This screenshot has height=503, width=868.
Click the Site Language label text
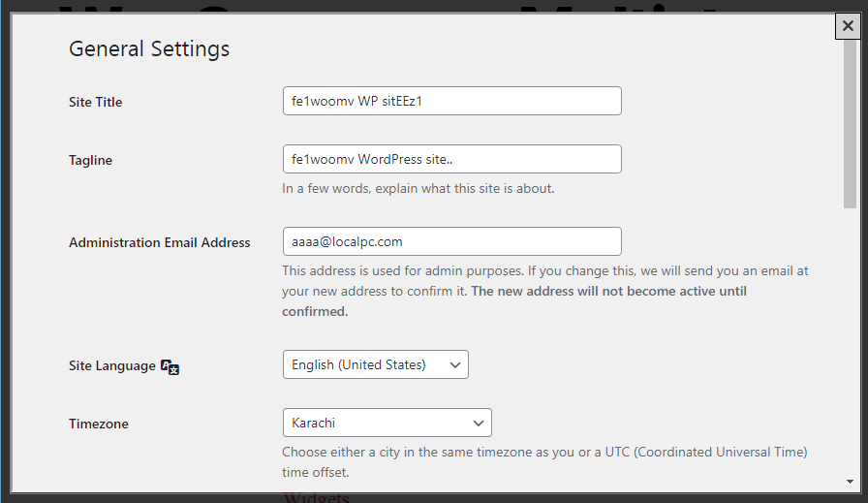(112, 366)
